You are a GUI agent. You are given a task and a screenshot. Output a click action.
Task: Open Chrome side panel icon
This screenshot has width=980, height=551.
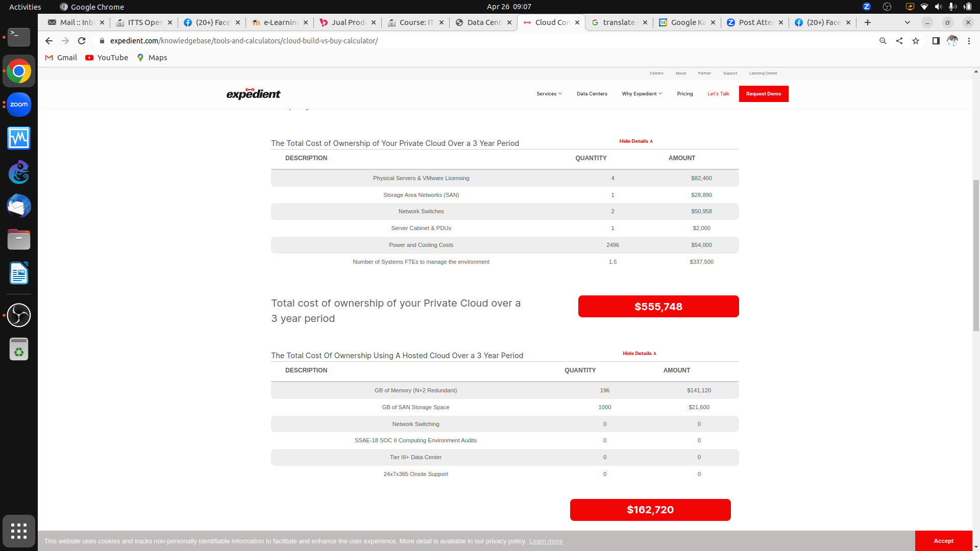(x=936, y=41)
